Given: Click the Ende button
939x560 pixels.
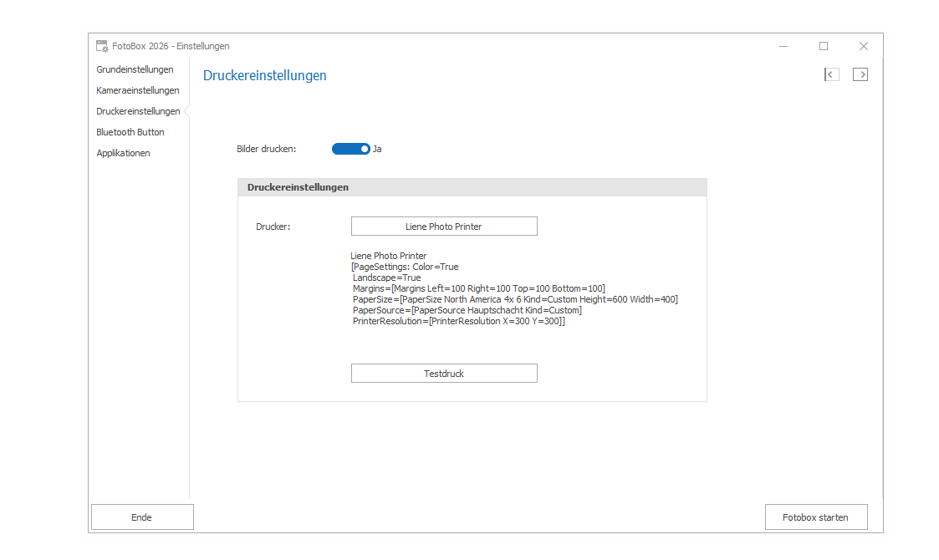Looking at the screenshot, I should coord(142,517).
